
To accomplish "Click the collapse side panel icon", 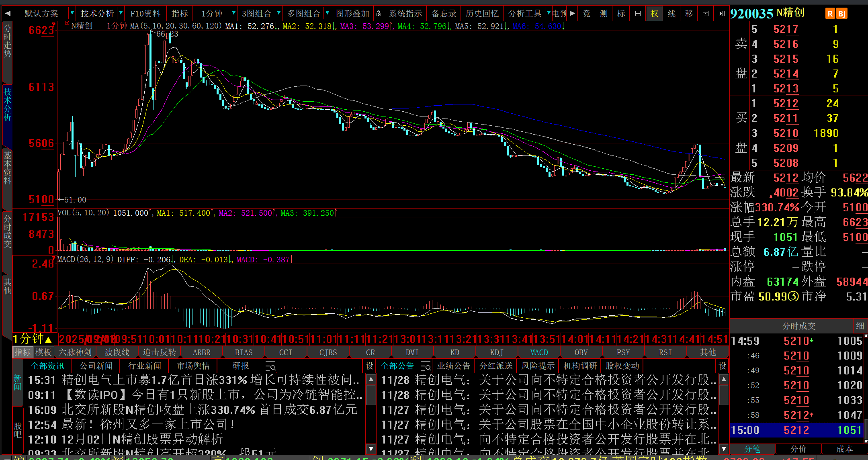I will coord(722,14).
